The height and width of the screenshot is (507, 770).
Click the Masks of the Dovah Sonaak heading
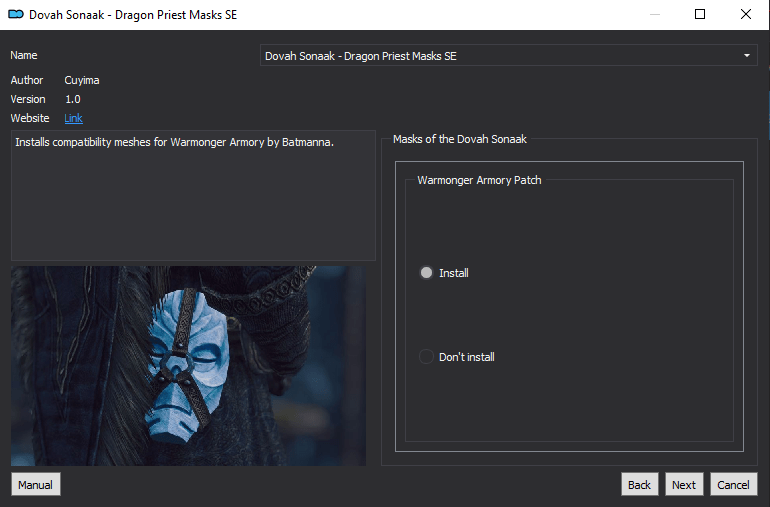[x=460, y=139]
